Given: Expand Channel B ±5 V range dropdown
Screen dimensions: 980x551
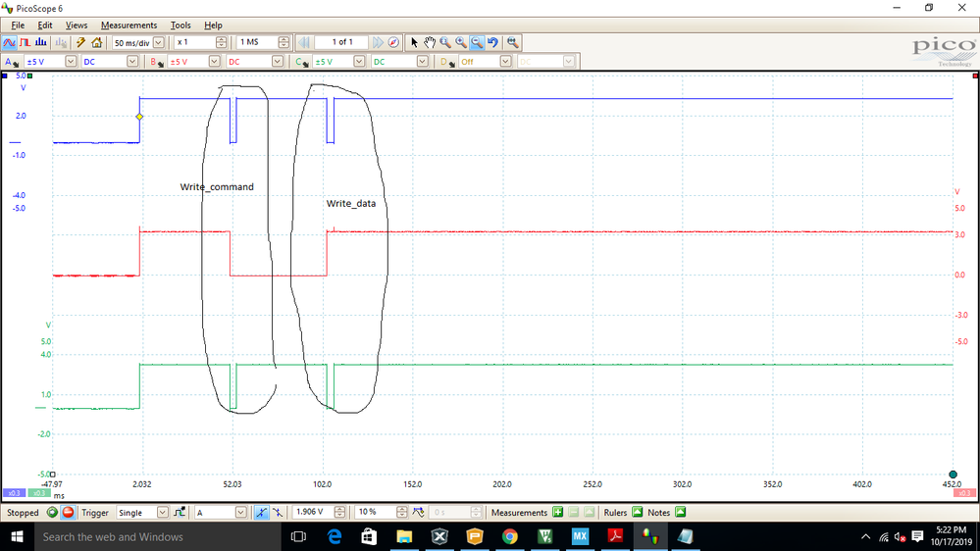Looking at the screenshot, I should [x=215, y=61].
